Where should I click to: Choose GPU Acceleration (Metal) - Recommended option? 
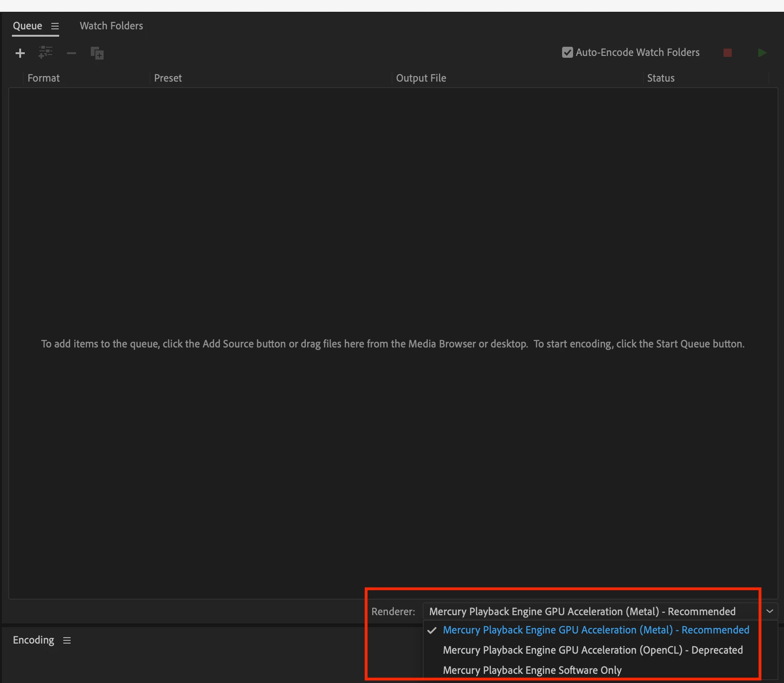tap(596, 630)
